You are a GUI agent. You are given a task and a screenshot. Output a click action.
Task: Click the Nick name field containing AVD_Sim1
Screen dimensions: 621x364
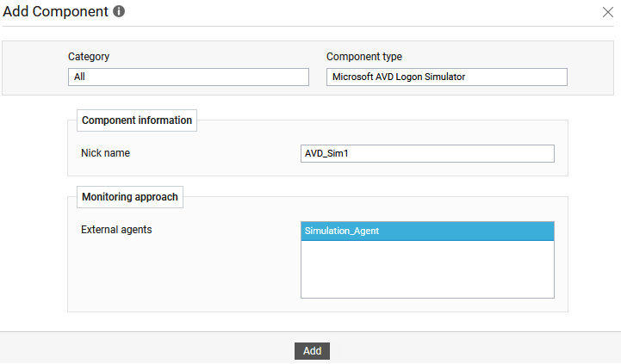427,153
